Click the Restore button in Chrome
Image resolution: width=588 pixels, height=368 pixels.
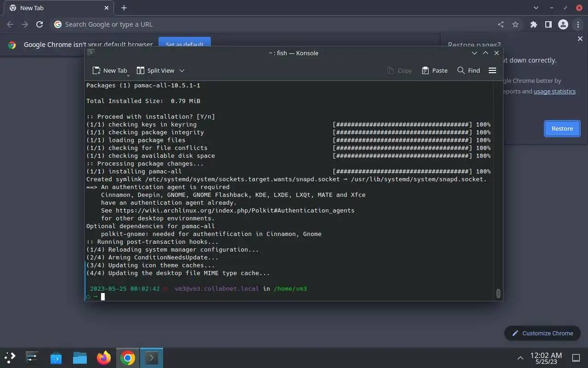pyautogui.click(x=562, y=128)
